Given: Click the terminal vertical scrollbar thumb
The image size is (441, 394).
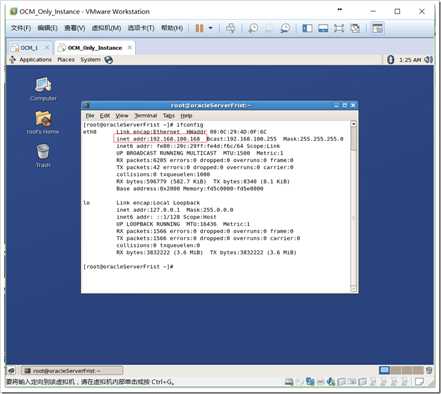Looking at the screenshot, I should coord(354,139).
